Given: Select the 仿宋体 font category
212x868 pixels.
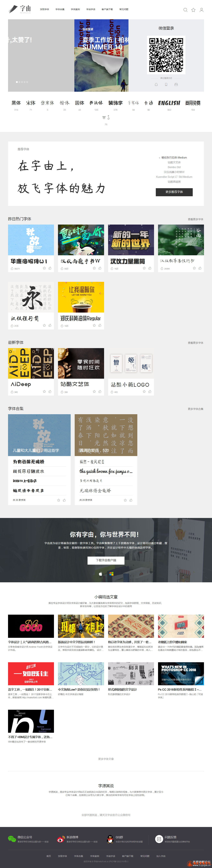Looking at the screenshot, I should [47, 103].
